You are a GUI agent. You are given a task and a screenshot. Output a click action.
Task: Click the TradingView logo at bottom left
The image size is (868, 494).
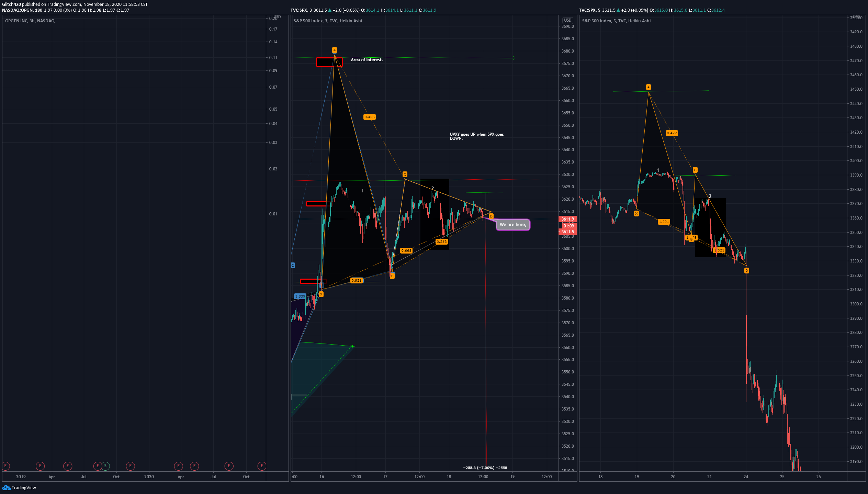click(x=19, y=487)
